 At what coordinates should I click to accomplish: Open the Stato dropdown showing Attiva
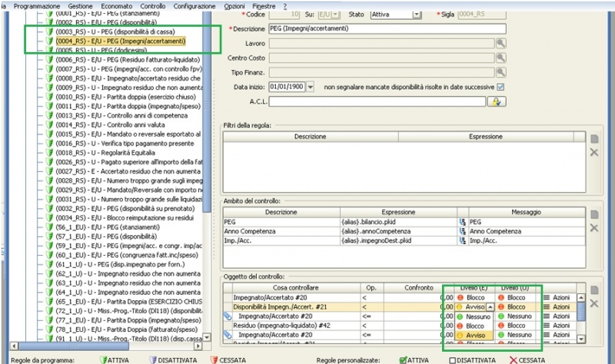click(417, 15)
